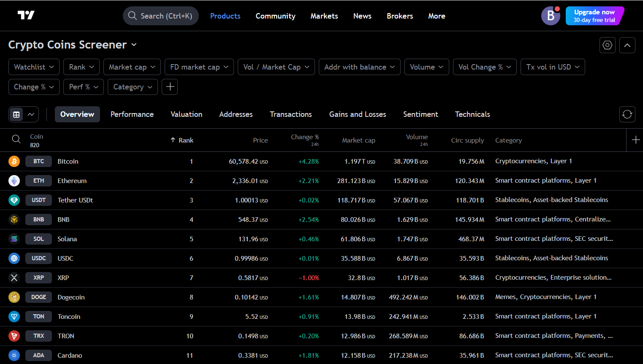Click the Dogecoin coin logo
This screenshot has width=643, height=364.
[14, 297]
